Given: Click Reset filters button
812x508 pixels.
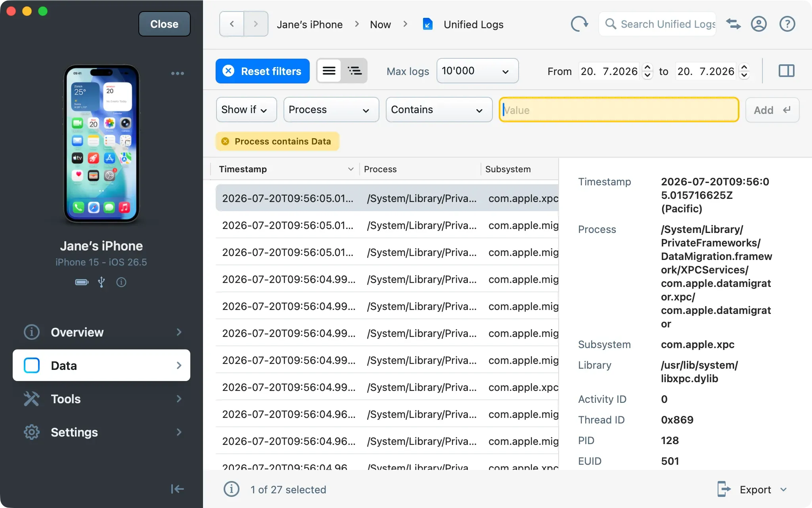Looking at the screenshot, I should point(262,71).
